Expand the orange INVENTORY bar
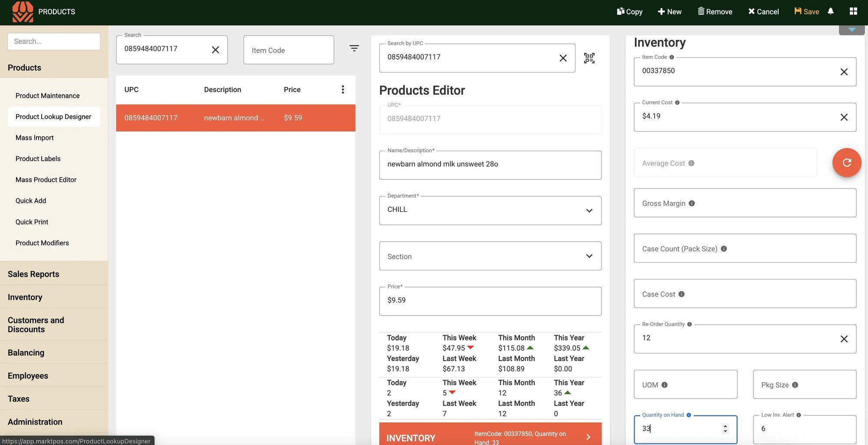 (x=588, y=437)
